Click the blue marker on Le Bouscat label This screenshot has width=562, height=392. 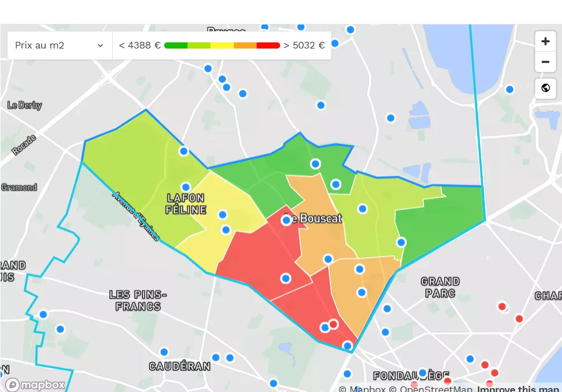click(x=286, y=220)
